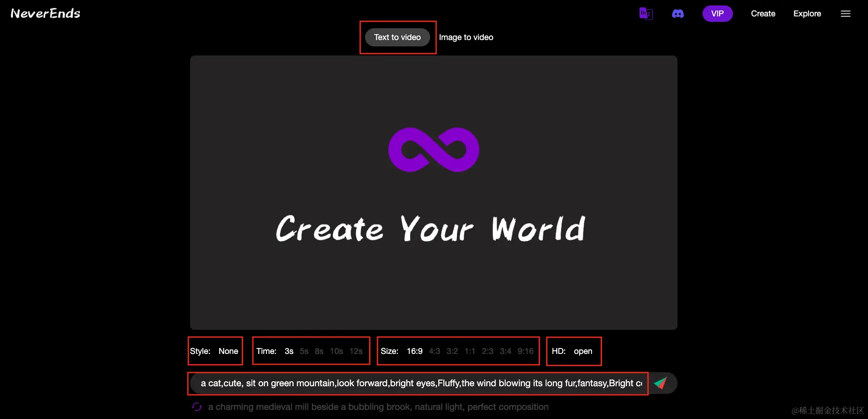868x419 pixels.
Task: Focus the cat prompt text input
Action: 421,383
